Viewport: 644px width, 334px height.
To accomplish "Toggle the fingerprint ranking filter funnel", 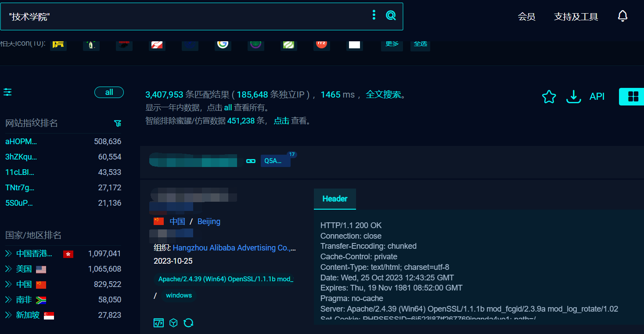I will pyautogui.click(x=117, y=123).
